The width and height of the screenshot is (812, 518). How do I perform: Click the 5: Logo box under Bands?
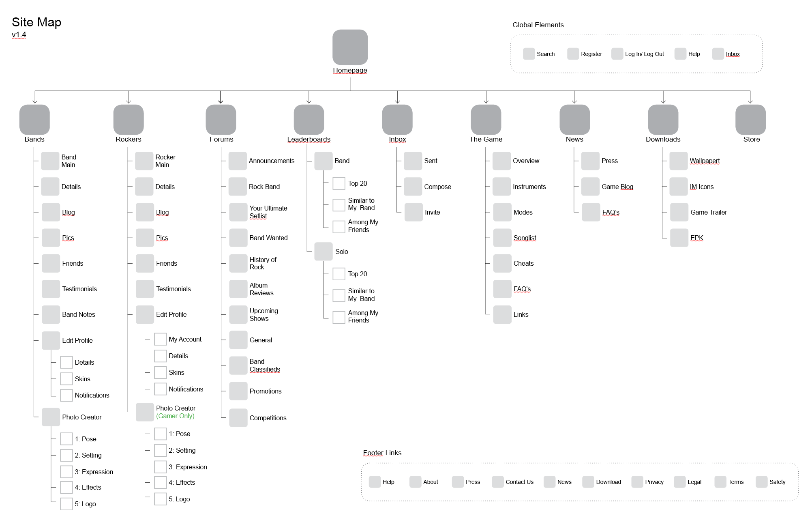[66, 504]
